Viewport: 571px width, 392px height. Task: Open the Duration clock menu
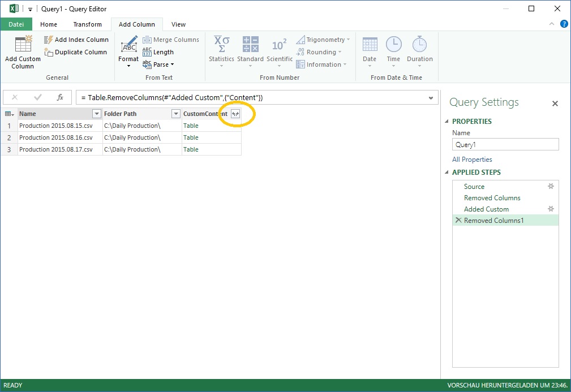[x=419, y=45]
